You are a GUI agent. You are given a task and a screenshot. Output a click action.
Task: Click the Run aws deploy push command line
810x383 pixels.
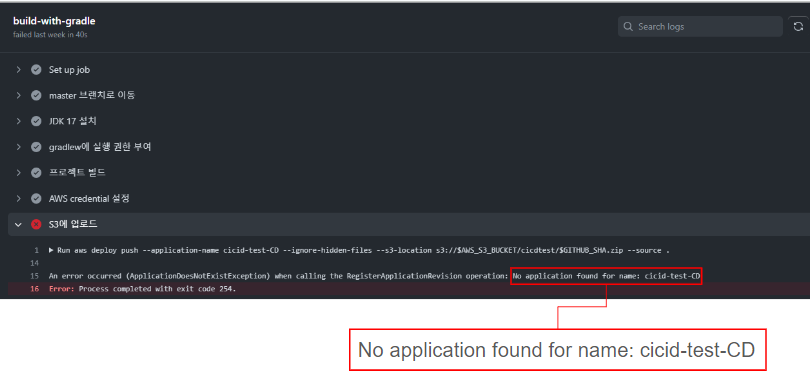[x=363, y=250]
